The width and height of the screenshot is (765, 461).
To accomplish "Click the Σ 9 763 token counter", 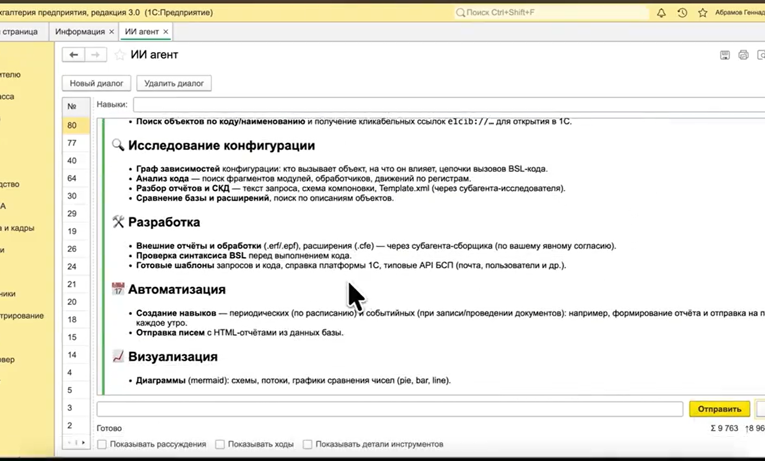I will point(725,428).
